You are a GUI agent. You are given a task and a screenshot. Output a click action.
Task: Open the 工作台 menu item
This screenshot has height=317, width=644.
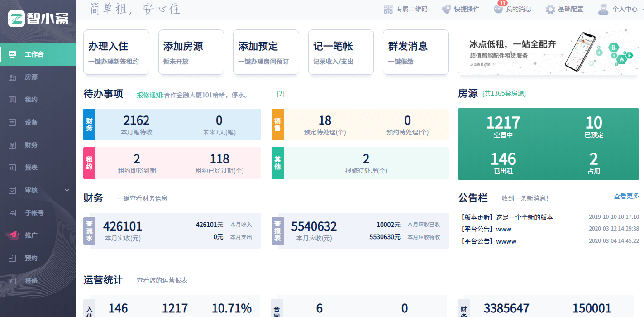38,54
